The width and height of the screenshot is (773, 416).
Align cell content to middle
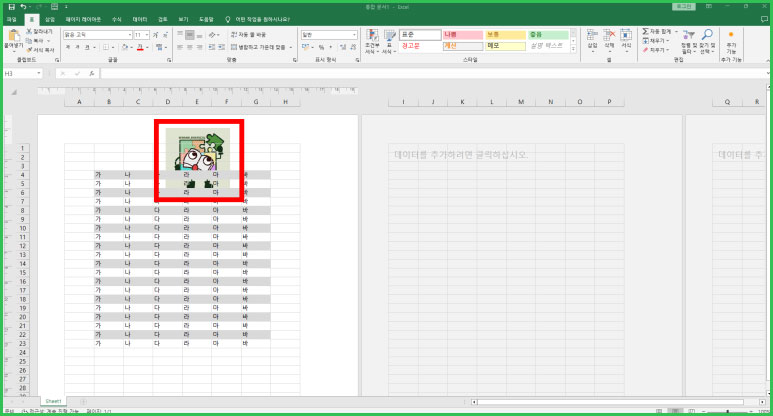(x=190, y=35)
